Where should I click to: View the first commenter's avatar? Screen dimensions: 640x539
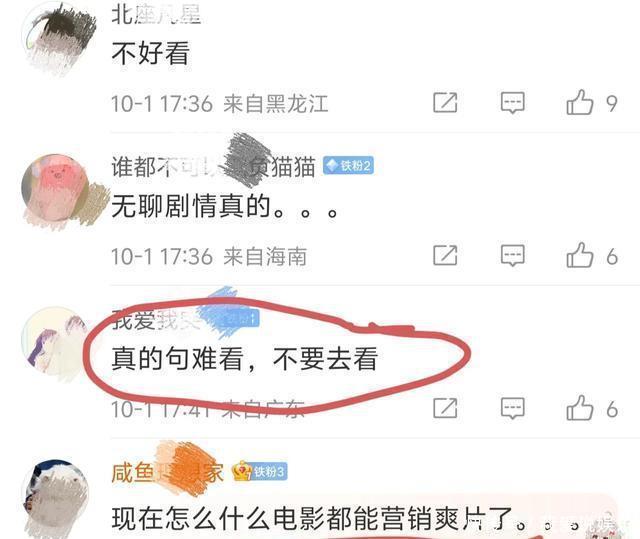[x=55, y=36]
